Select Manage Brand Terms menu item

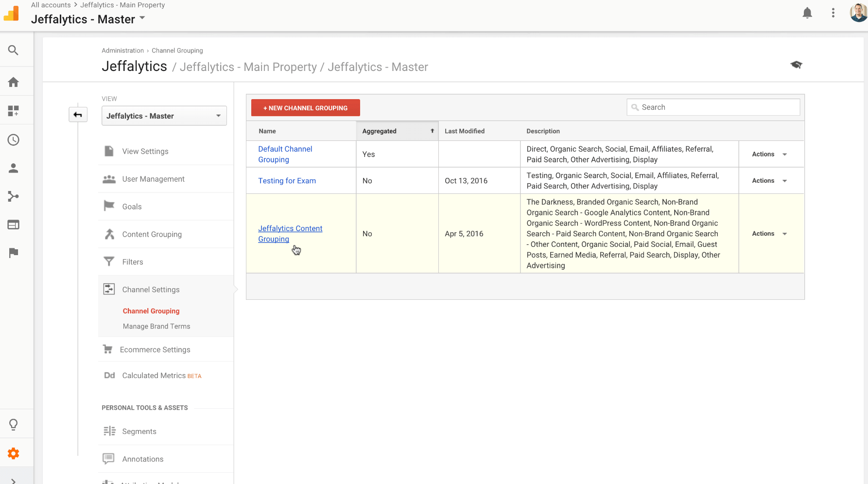tap(156, 327)
